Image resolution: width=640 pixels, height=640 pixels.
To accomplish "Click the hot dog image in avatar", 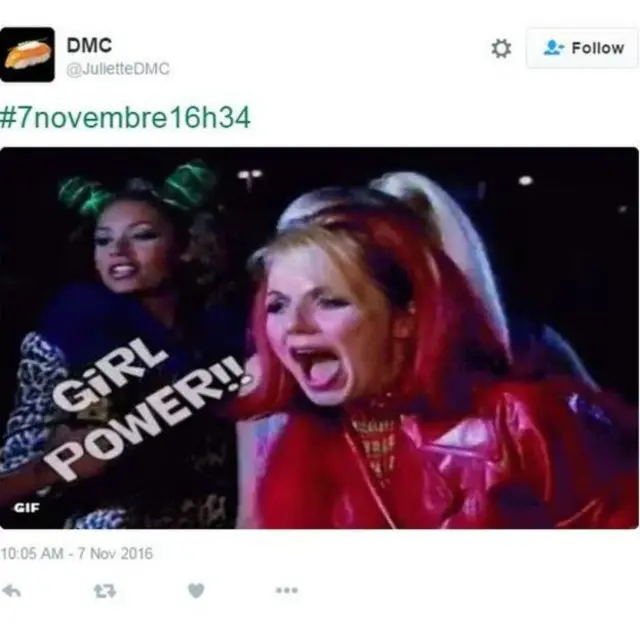I will pyautogui.click(x=28, y=54).
